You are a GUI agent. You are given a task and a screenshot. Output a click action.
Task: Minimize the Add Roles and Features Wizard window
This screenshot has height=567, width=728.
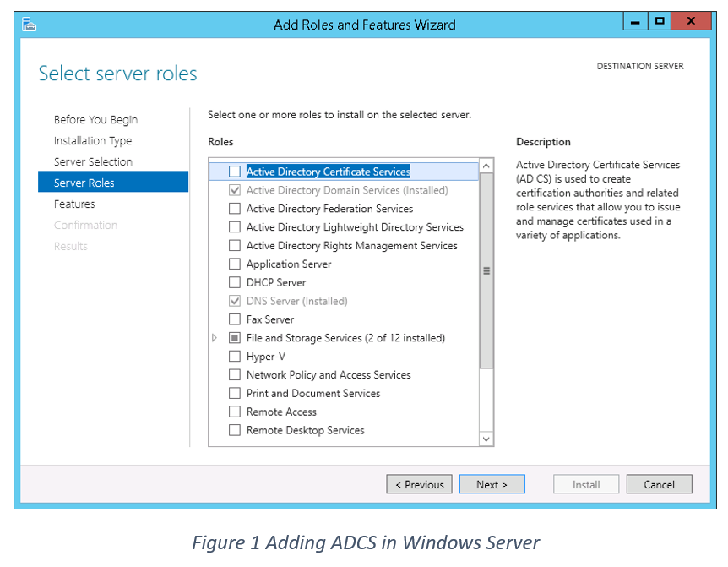tap(635, 21)
